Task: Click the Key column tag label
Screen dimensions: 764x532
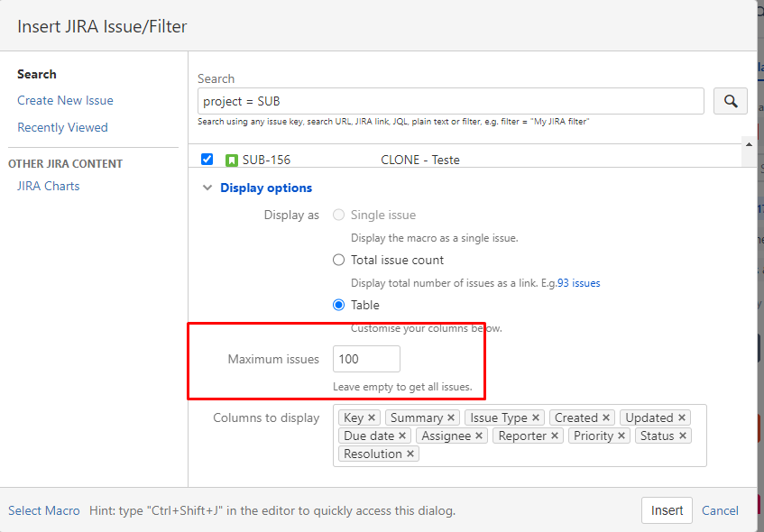Action: pos(354,417)
